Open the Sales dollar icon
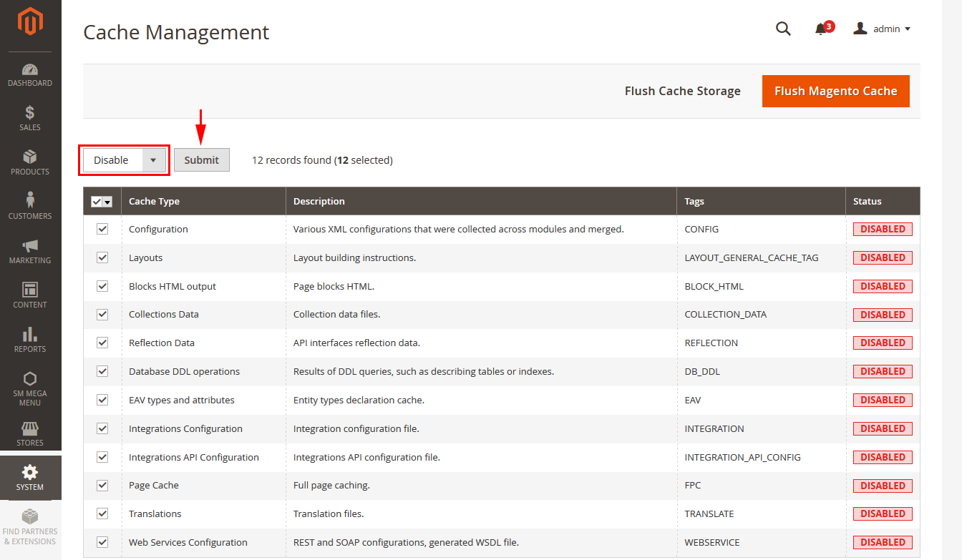The height and width of the screenshot is (560, 962). [x=30, y=113]
